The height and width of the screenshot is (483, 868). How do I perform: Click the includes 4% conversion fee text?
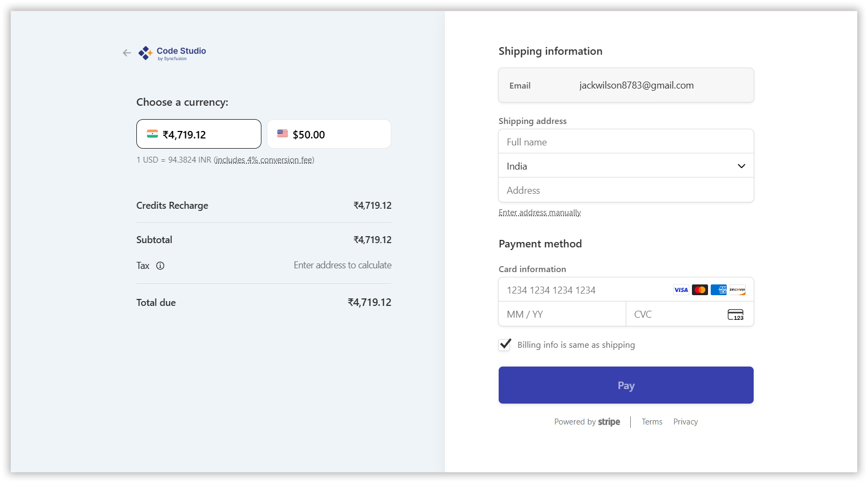264,160
